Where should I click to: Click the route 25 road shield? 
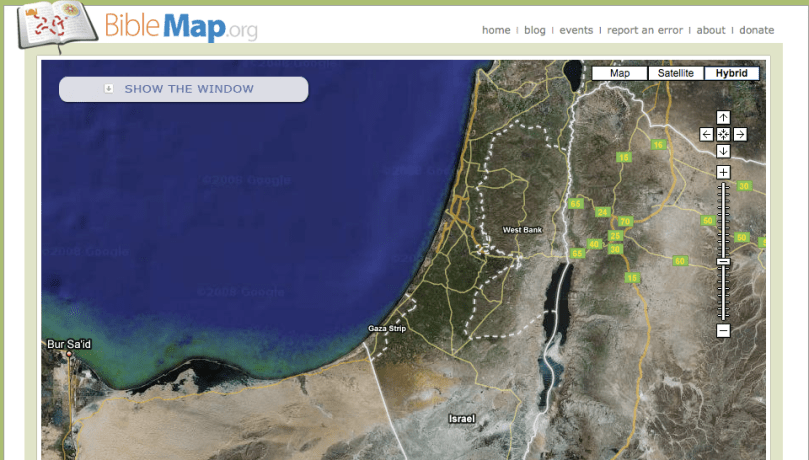[x=614, y=236]
